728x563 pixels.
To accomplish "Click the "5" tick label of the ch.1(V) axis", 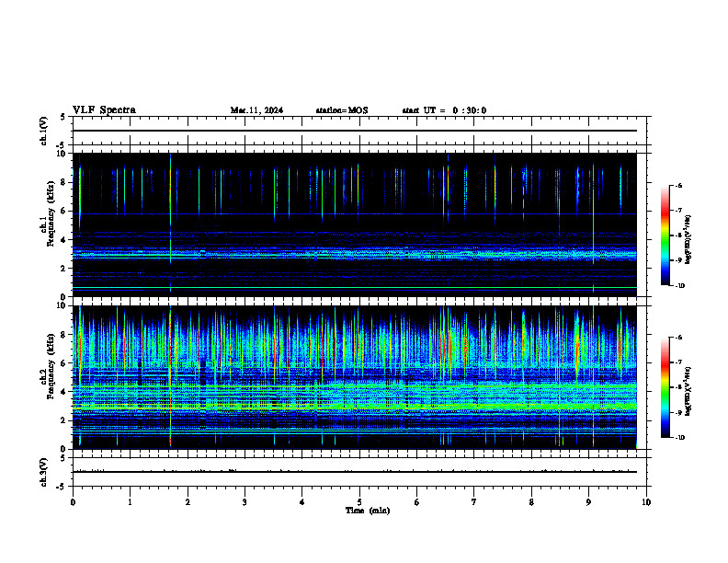I will coord(63,117).
